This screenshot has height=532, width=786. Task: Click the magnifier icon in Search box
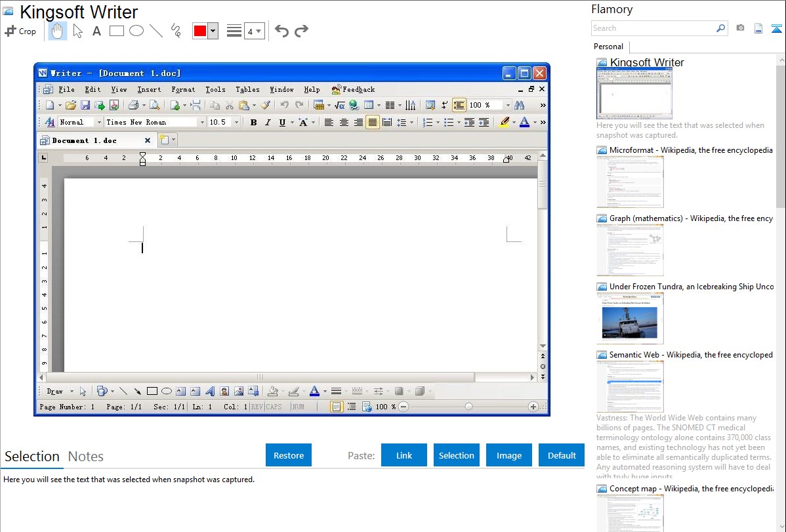(x=720, y=28)
